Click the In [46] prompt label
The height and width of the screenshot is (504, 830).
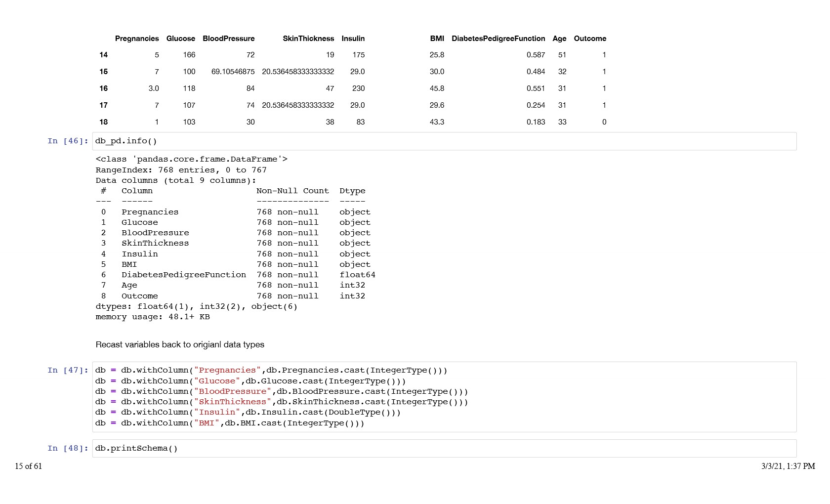[x=68, y=141]
